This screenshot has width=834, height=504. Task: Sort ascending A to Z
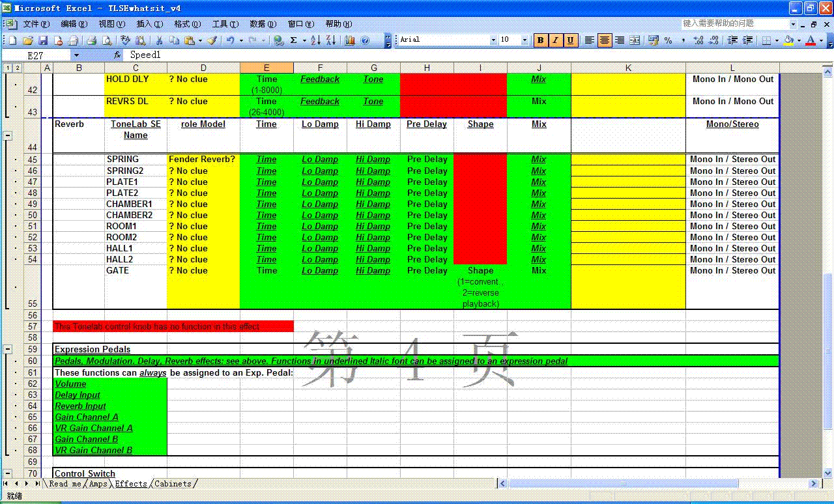point(315,40)
